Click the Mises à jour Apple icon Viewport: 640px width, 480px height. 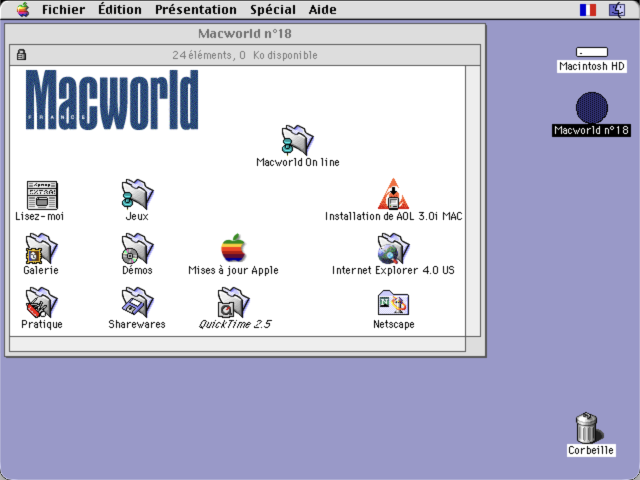pos(233,248)
